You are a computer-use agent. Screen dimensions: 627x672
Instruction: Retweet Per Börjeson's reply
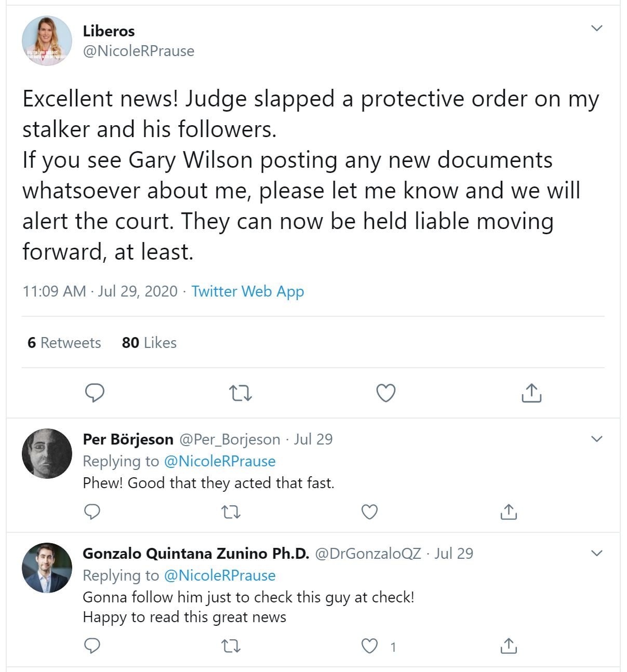coord(231,512)
